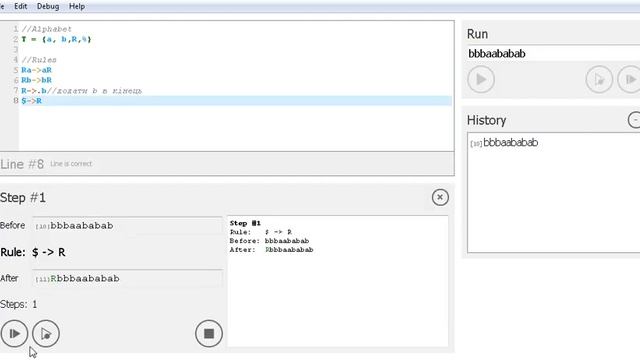Click the alphabet definition T = line
The image size is (640, 360).
[56, 40]
